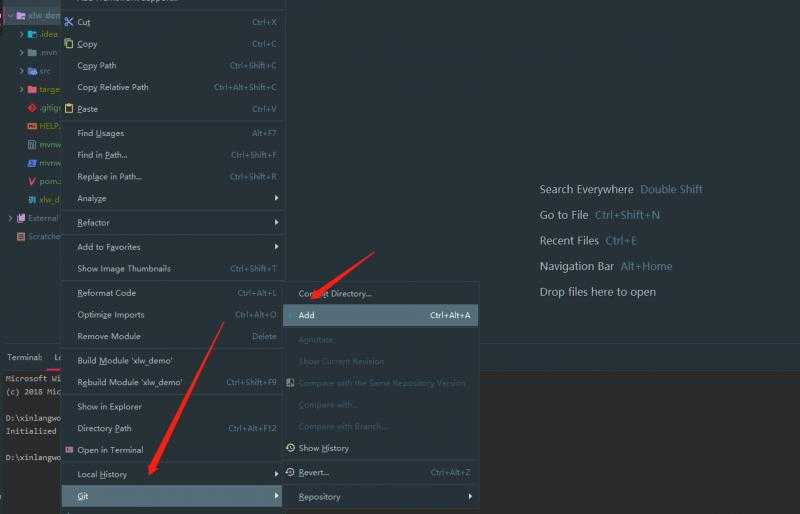Viewport: 800px width, 514px height.
Task: Expand the target folder
Action: coord(21,89)
